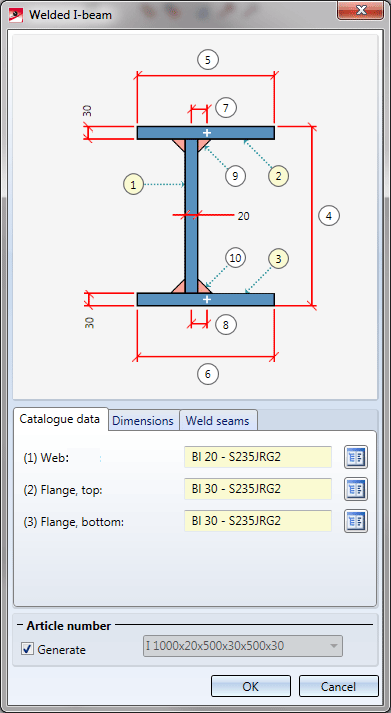Viewport: 391px width, 713px height.
Task: Select circled marker 2 for top flange
Action: point(278,176)
